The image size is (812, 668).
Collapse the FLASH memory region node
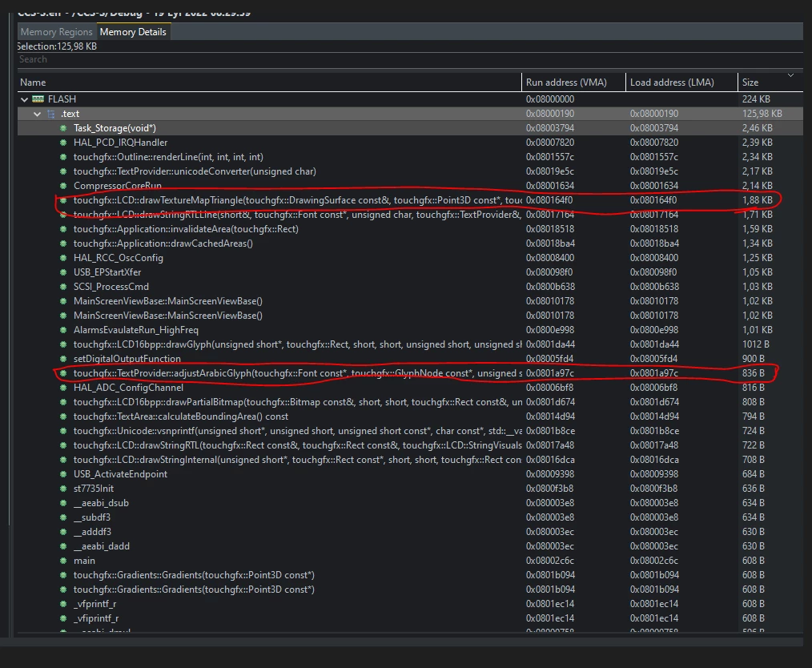24,99
